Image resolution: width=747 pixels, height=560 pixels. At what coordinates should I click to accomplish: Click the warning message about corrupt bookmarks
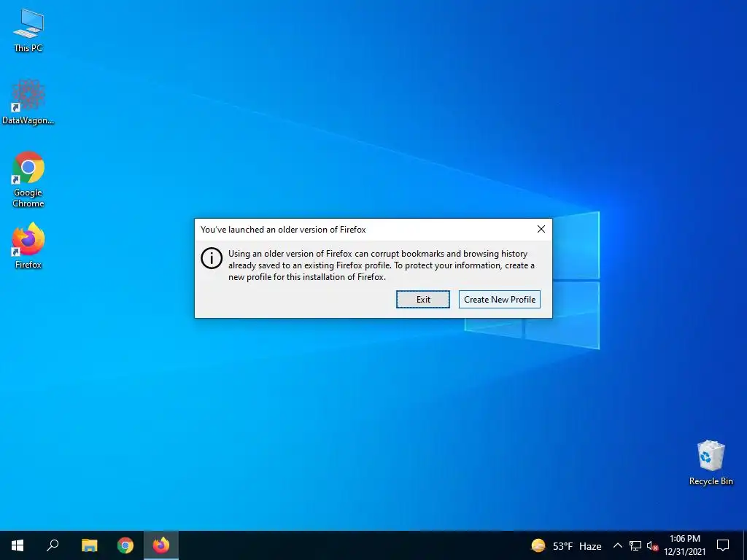pos(381,265)
